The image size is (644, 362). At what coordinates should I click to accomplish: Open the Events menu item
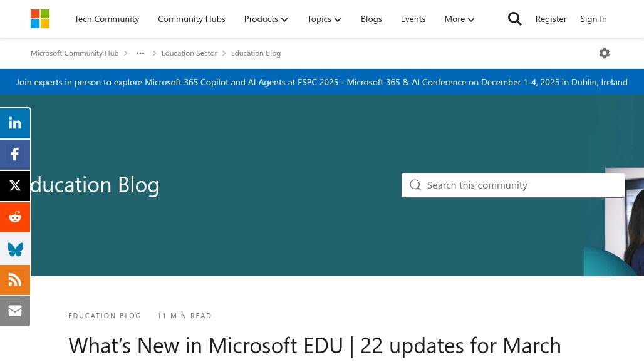click(413, 19)
